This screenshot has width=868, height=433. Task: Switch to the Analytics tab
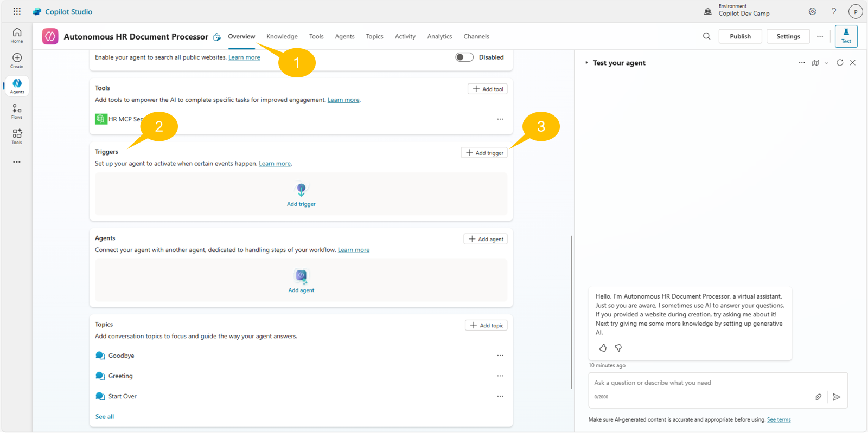click(x=439, y=36)
